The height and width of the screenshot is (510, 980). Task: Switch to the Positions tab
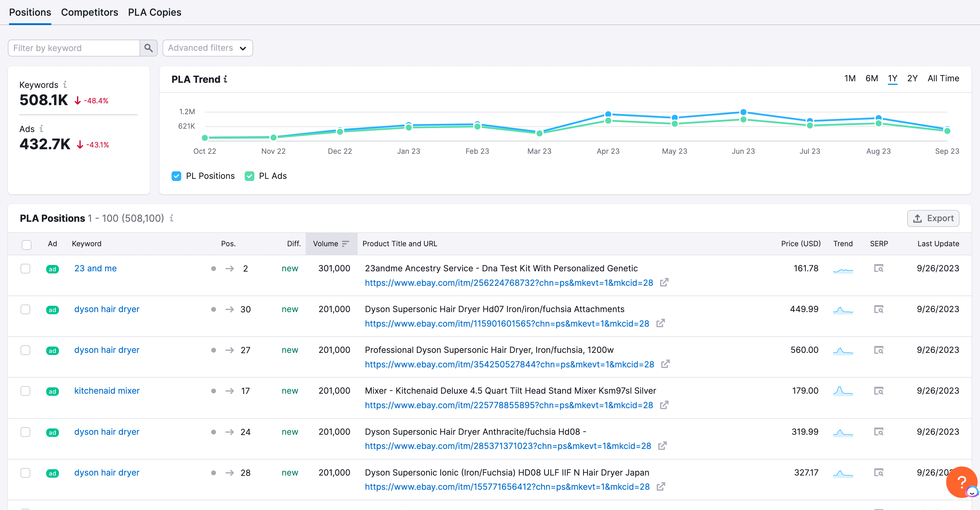(30, 12)
